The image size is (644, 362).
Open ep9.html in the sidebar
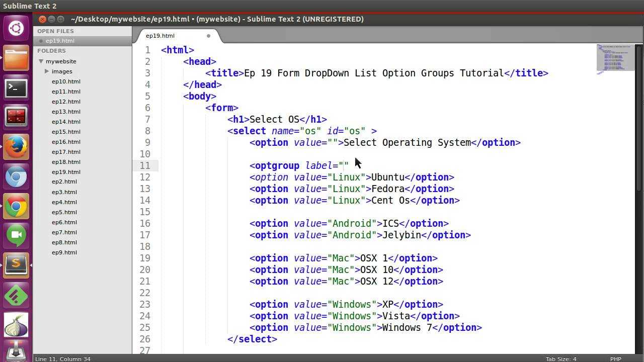pyautogui.click(x=64, y=252)
